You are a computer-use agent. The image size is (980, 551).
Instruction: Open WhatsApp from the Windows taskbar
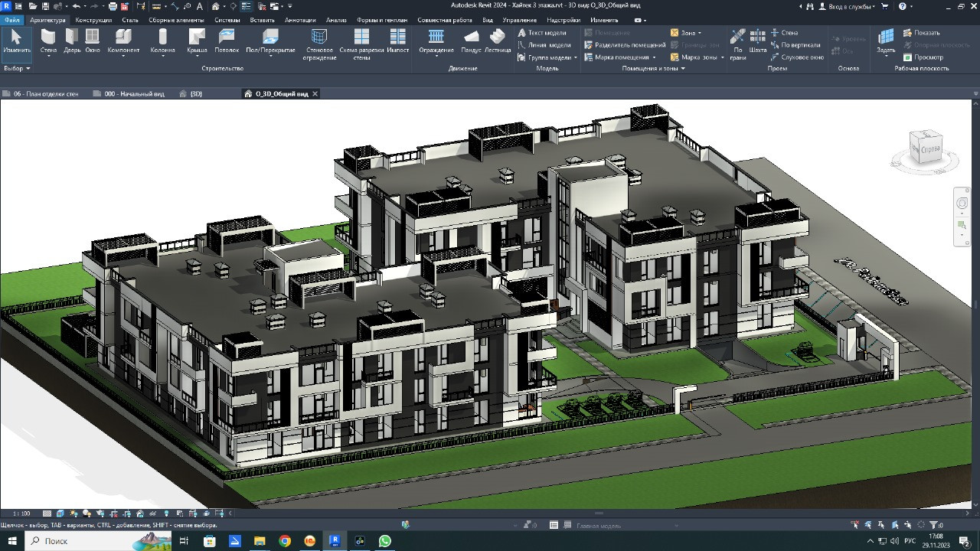[x=385, y=540]
